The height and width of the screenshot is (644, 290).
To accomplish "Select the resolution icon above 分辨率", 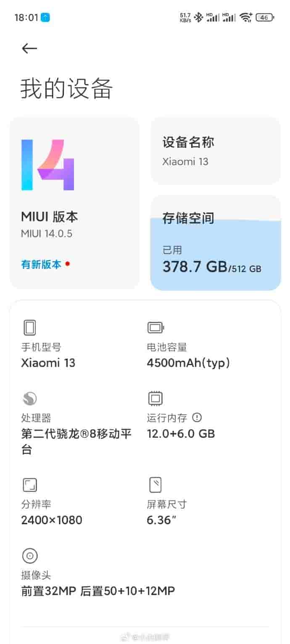I will pos(29,484).
